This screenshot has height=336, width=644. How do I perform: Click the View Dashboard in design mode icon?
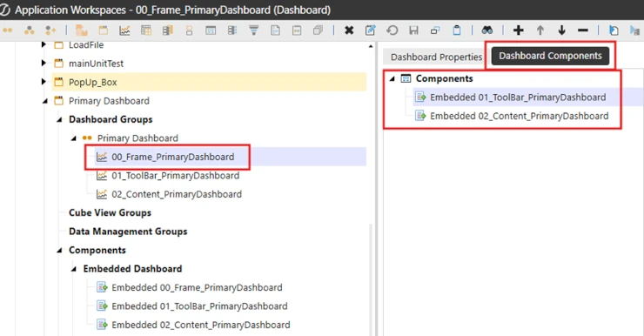click(614, 30)
